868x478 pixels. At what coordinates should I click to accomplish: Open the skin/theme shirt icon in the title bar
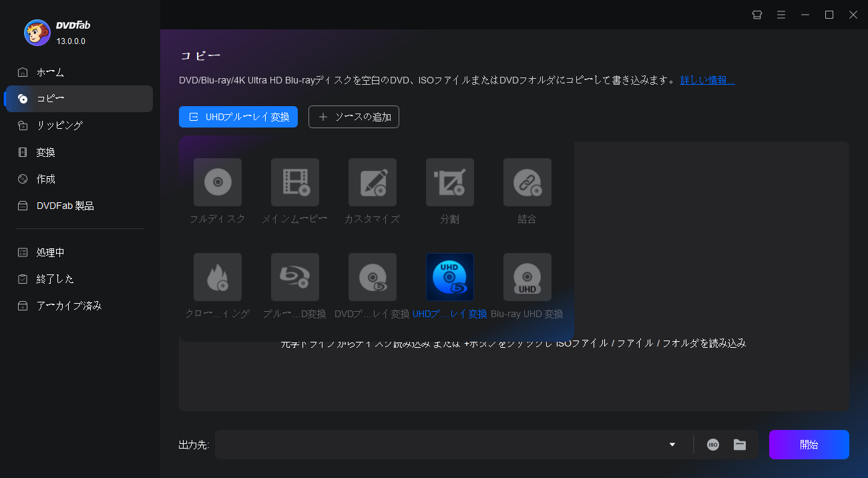click(757, 15)
